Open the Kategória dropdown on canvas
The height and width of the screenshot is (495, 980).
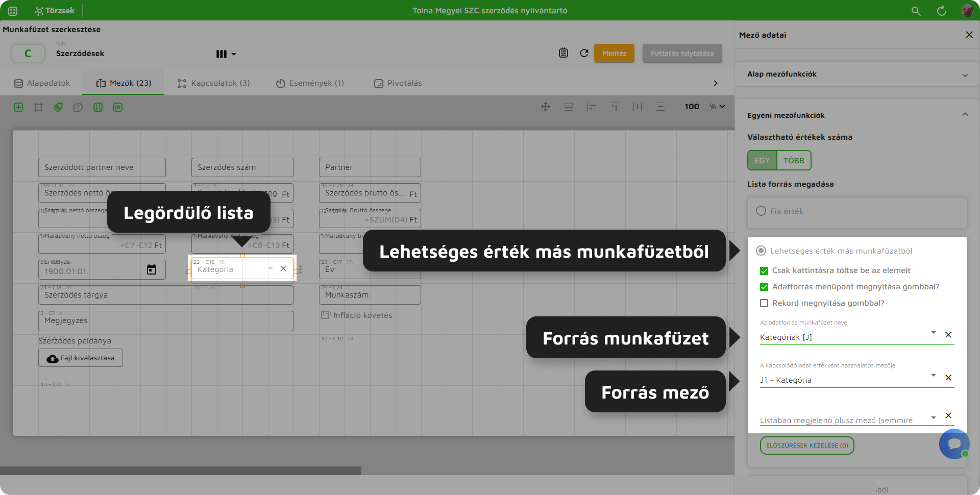[271, 268]
